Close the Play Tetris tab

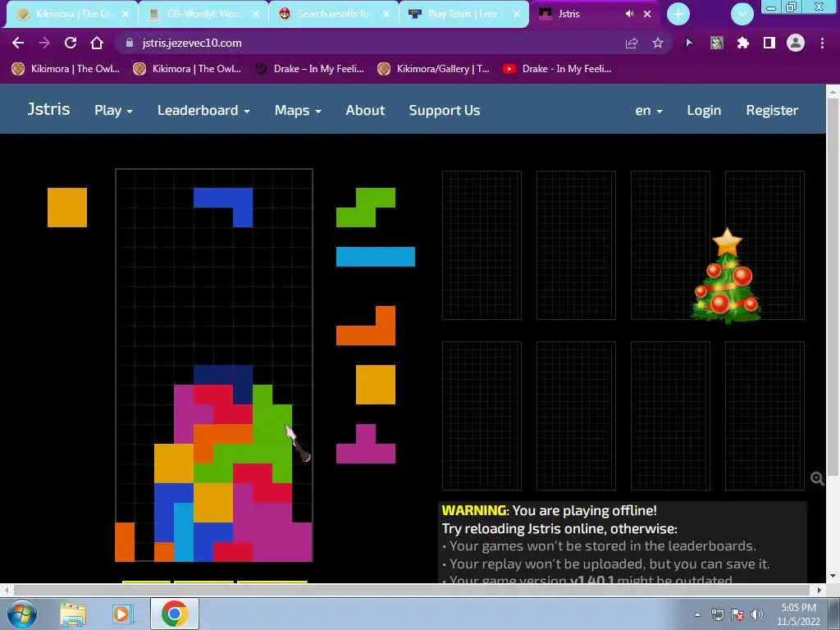[x=517, y=14]
